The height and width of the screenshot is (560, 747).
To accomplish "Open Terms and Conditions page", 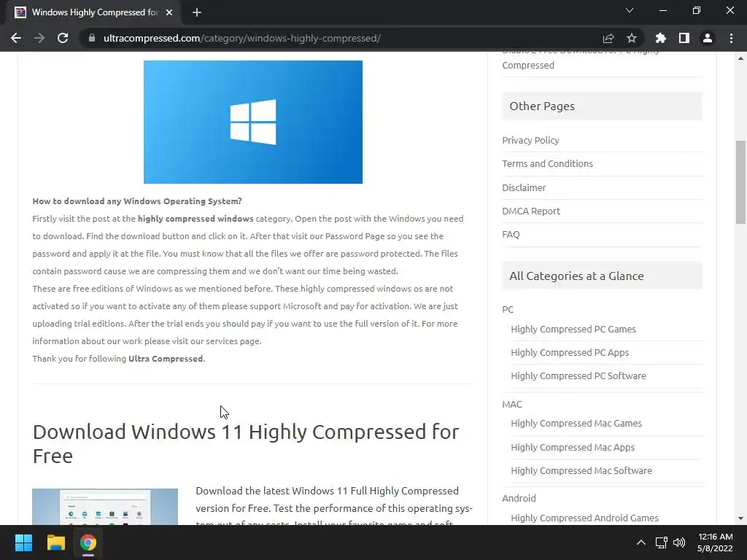I will (x=547, y=164).
